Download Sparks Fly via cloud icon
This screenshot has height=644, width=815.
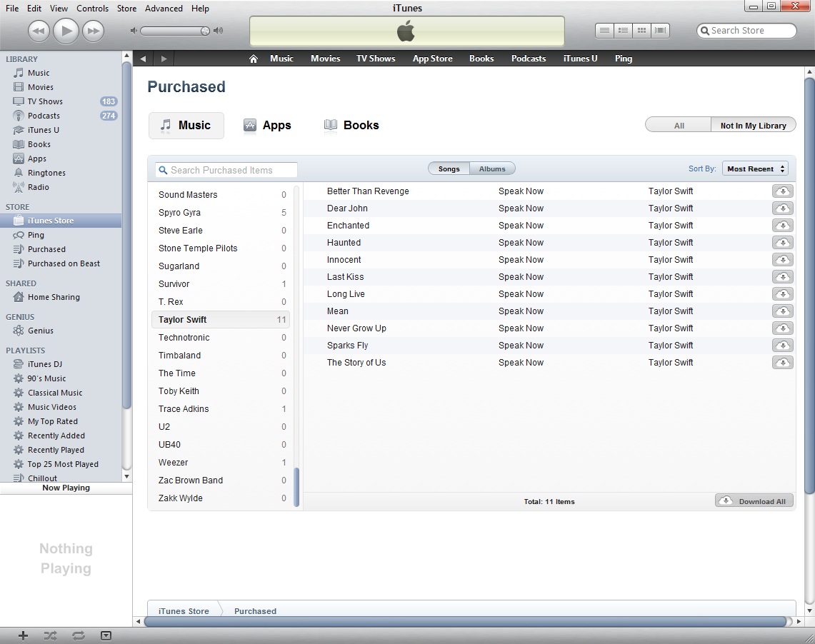tap(782, 346)
